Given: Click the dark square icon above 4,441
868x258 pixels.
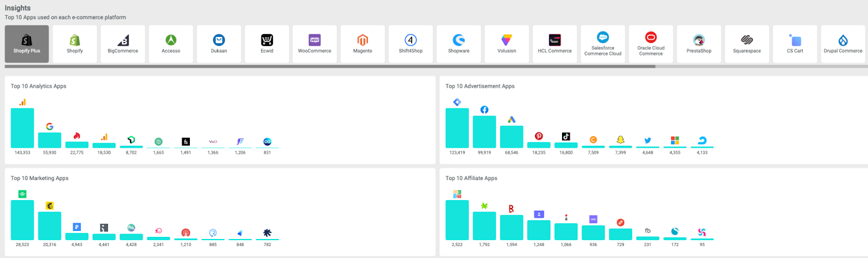Looking at the screenshot, I should (x=104, y=228).
